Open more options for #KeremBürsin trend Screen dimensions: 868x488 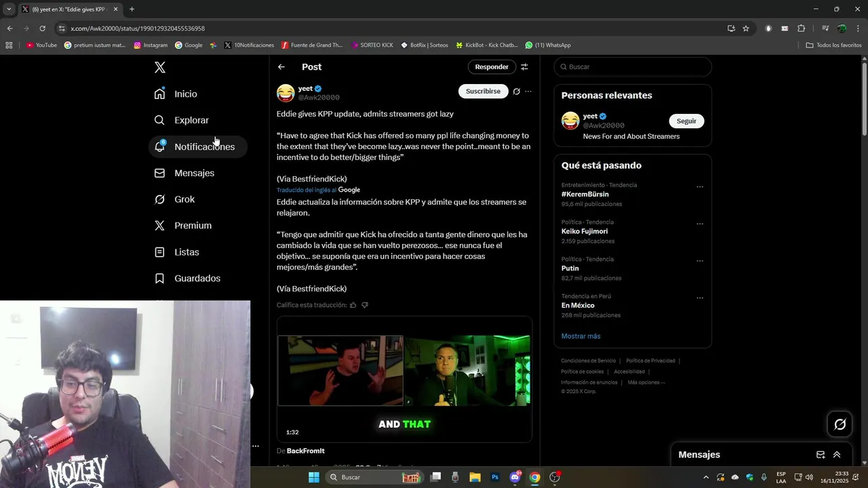700,187
